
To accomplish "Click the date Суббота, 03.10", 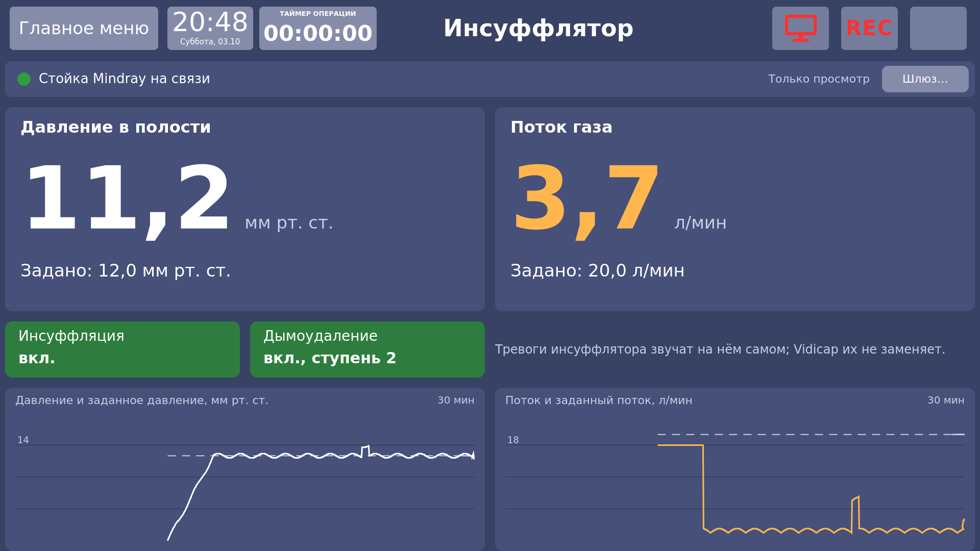I will pos(210,42).
